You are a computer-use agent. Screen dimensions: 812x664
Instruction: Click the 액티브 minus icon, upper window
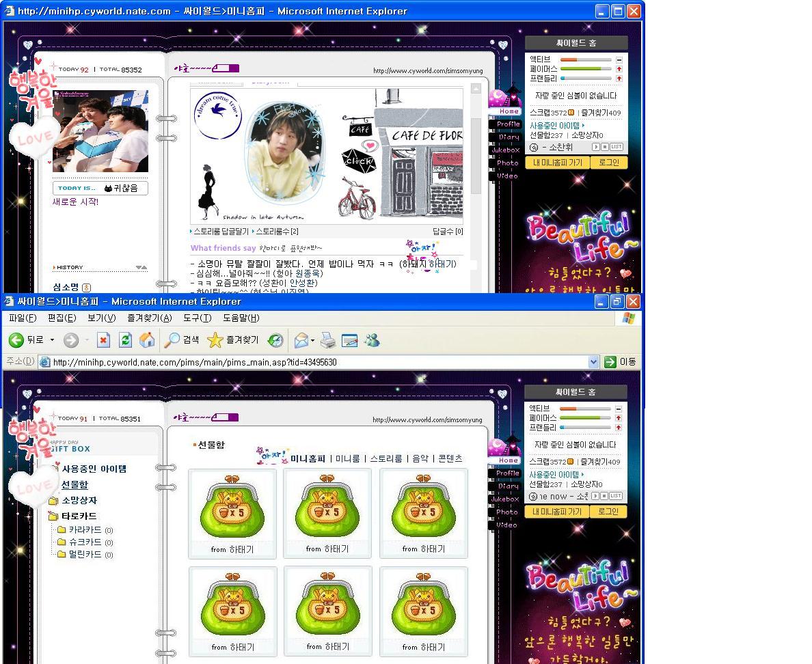619,59
